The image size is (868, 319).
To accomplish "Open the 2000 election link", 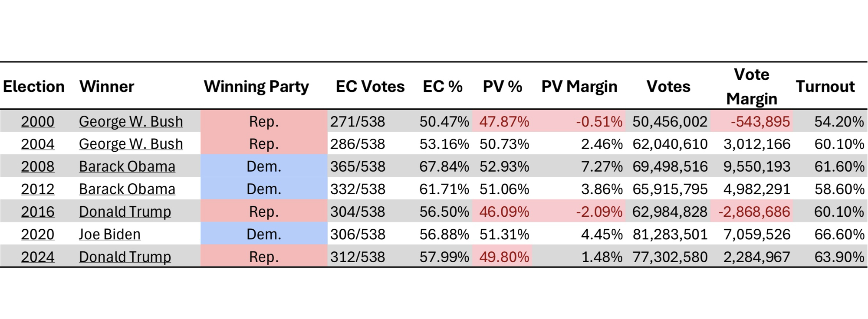I will pos(38,121).
